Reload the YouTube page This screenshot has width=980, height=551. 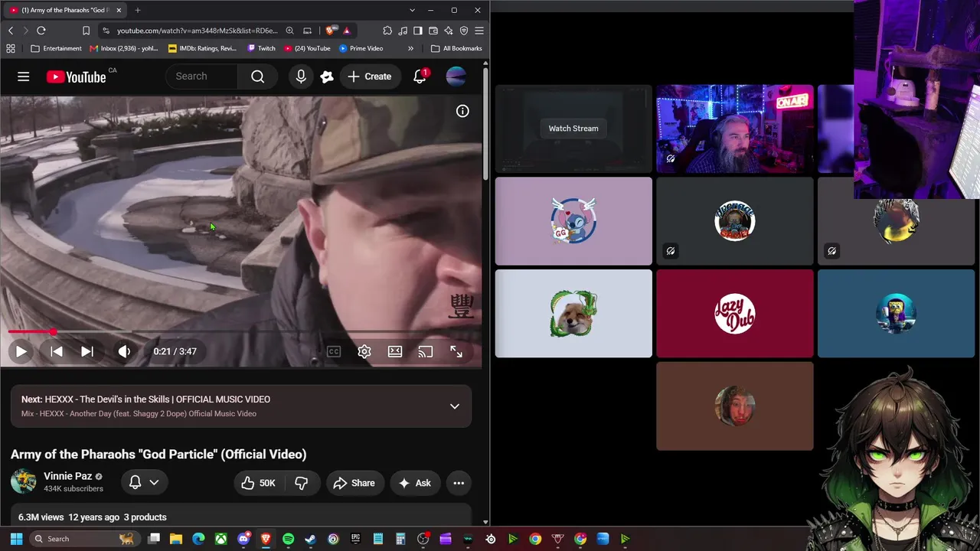(41, 31)
